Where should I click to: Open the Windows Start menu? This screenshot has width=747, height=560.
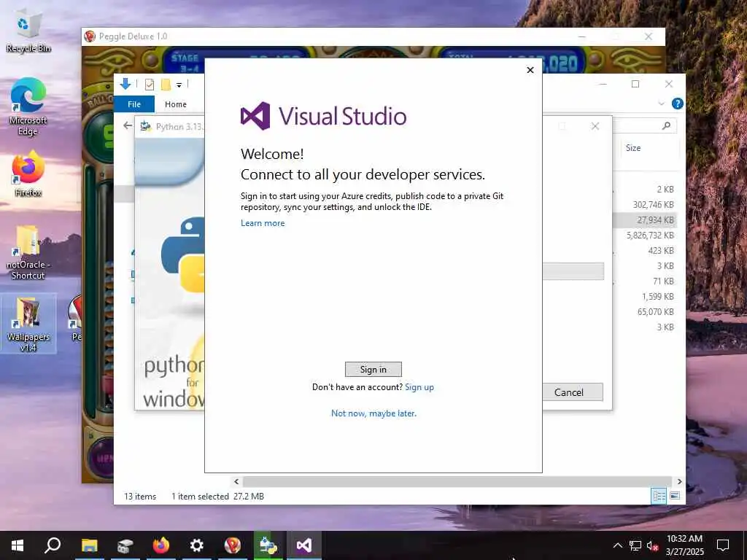(x=18, y=545)
